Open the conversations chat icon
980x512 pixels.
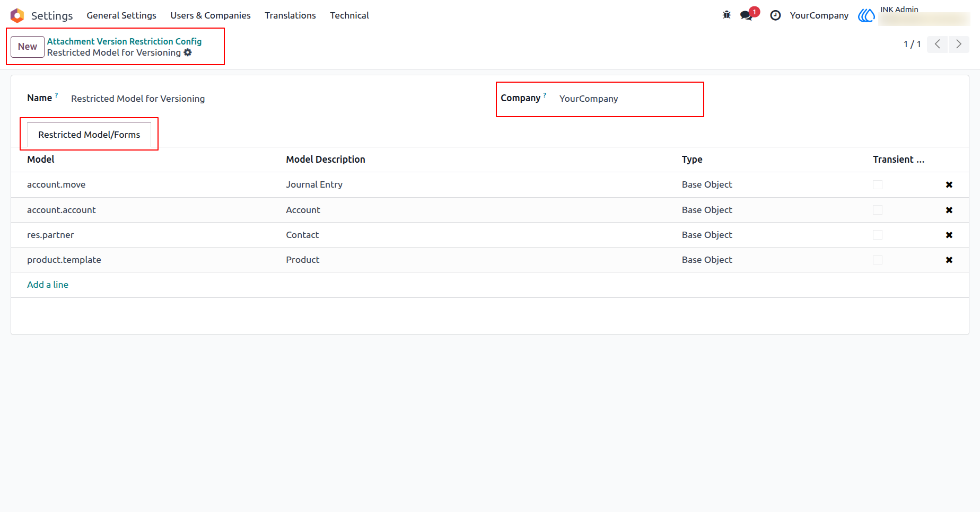pyautogui.click(x=747, y=15)
